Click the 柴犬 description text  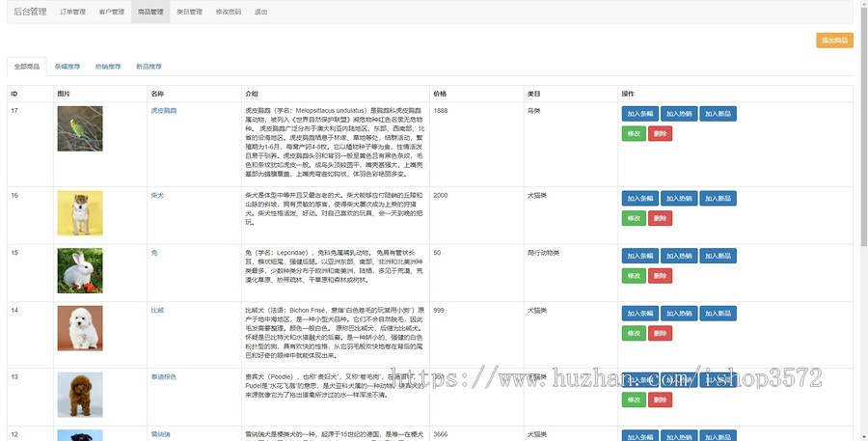[335, 208]
